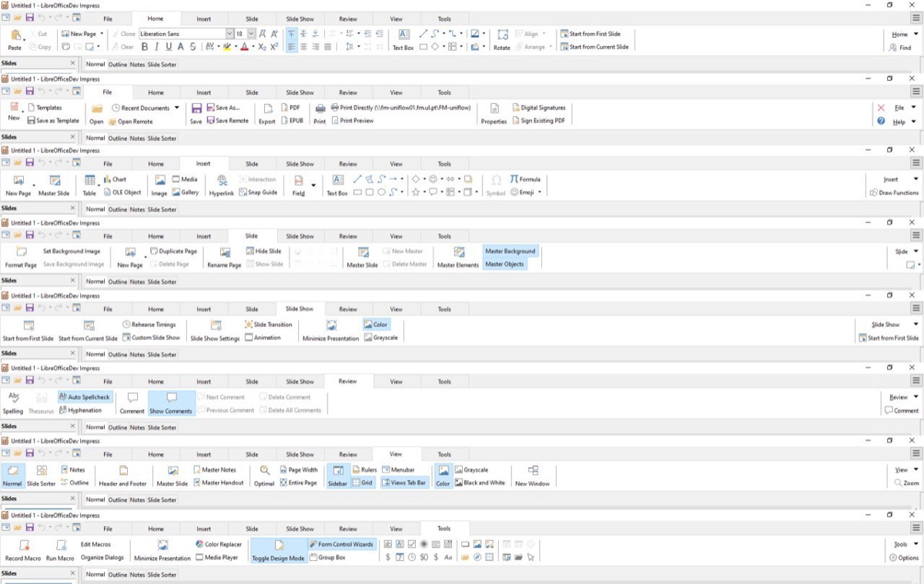924x584 pixels.
Task: Apply underline formatting in Home ribbon
Action: click(169, 47)
